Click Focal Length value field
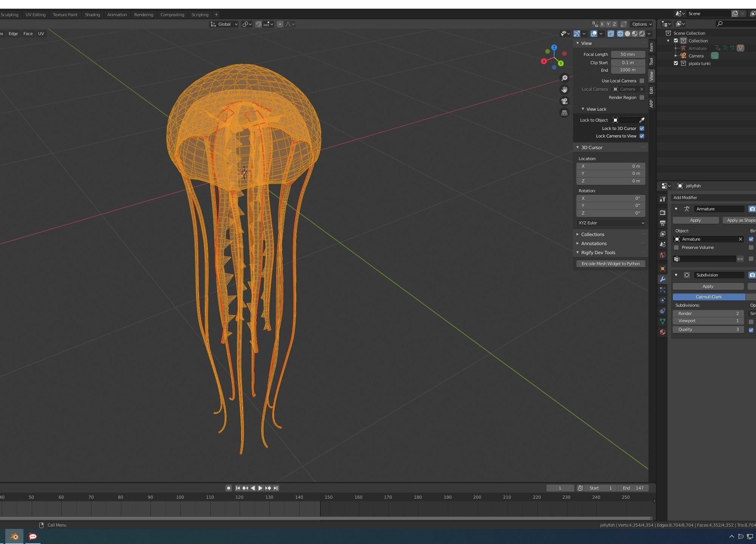 (x=628, y=54)
